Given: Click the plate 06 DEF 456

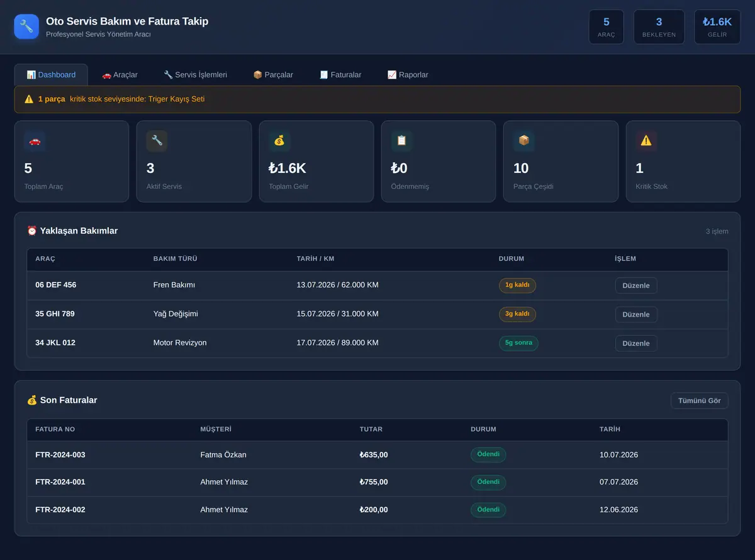Looking at the screenshot, I should (x=56, y=285).
